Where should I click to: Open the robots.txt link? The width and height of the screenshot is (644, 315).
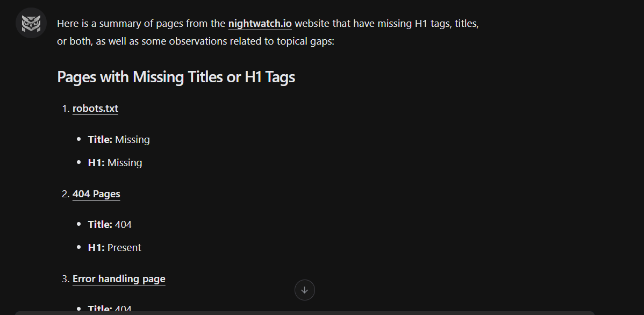95,109
